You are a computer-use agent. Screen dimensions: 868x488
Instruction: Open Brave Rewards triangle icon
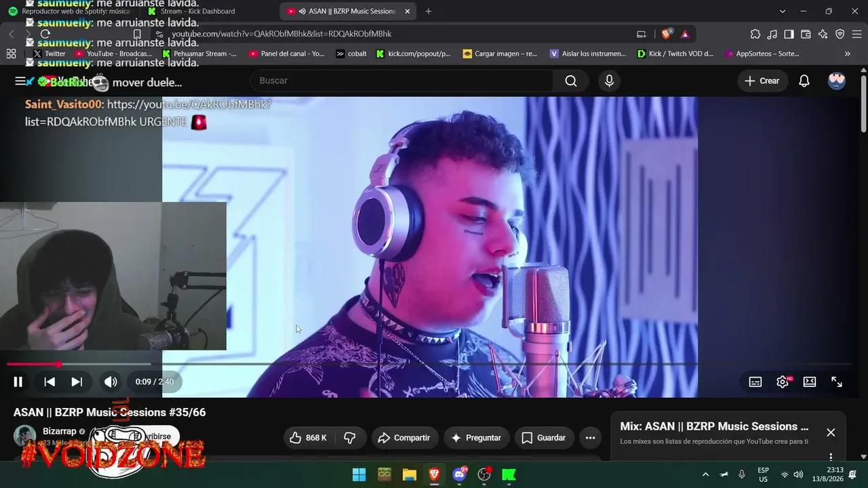pyautogui.click(x=685, y=34)
